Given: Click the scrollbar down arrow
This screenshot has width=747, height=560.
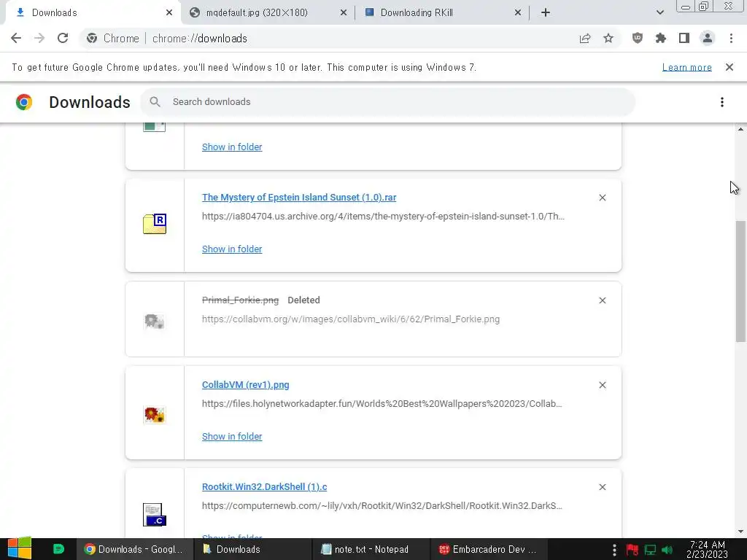Looking at the screenshot, I should [x=740, y=532].
